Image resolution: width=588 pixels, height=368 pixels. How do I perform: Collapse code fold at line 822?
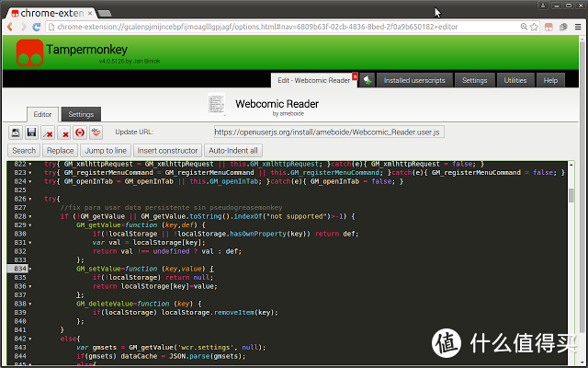[x=30, y=164]
